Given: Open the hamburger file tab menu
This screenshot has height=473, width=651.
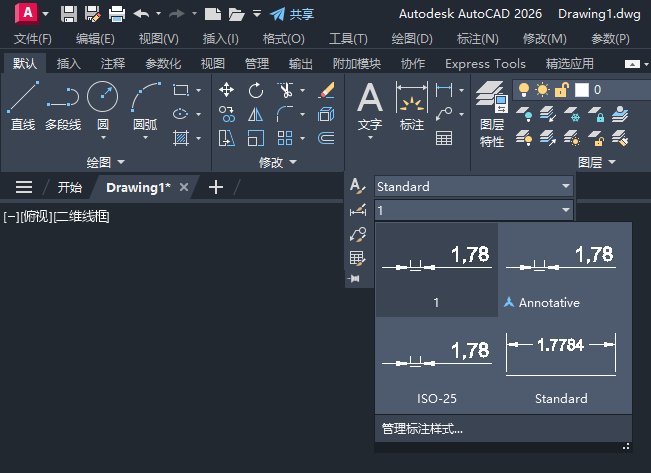Looking at the screenshot, I should point(24,187).
